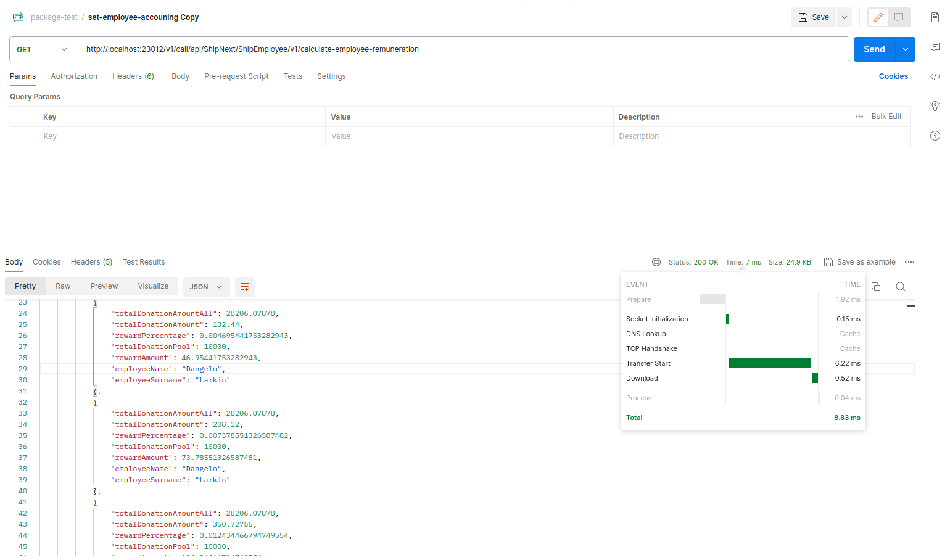Select Preview response view
950x560 pixels.
104,286
